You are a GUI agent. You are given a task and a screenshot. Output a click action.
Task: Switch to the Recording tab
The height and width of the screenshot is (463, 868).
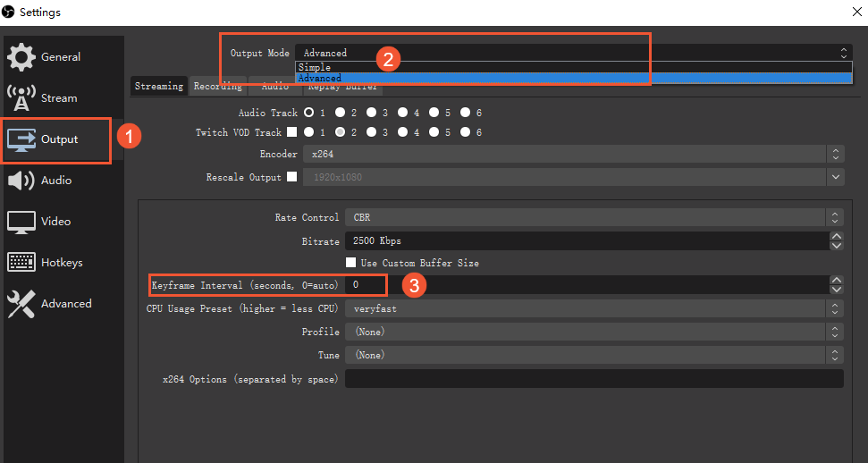(x=217, y=87)
